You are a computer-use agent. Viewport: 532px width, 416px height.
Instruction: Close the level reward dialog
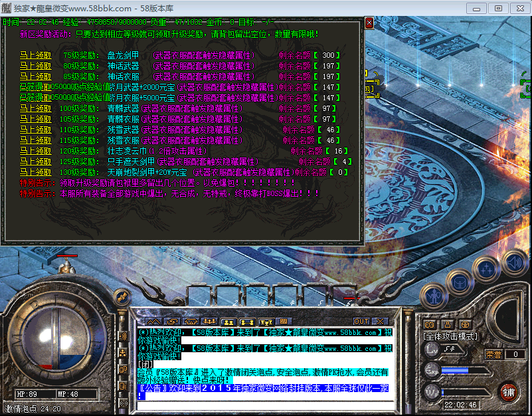pos(369,23)
